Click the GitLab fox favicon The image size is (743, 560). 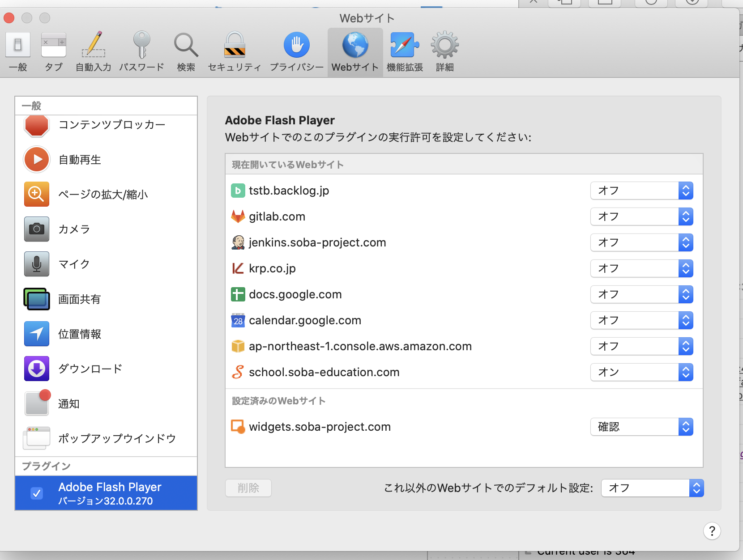238,216
